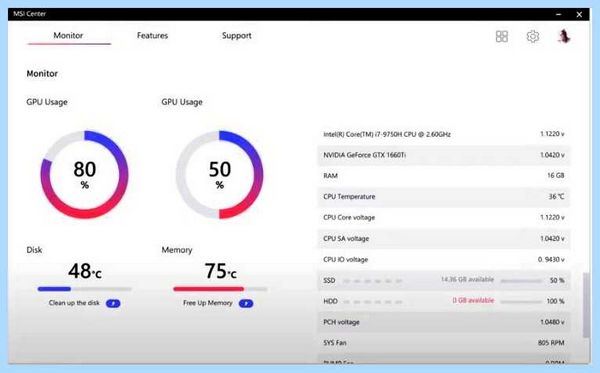Image resolution: width=600 pixels, height=373 pixels.
Task: Switch to the Monitor tab
Action: point(68,36)
